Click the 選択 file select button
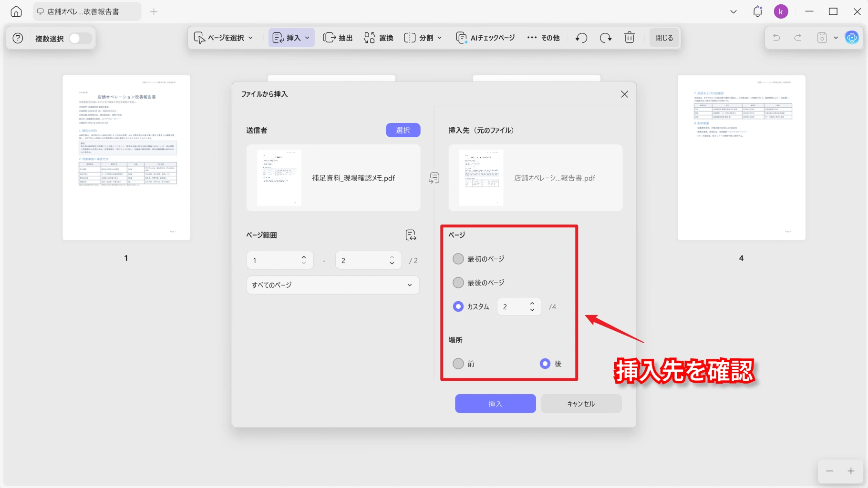The height and width of the screenshot is (488, 868). (403, 130)
